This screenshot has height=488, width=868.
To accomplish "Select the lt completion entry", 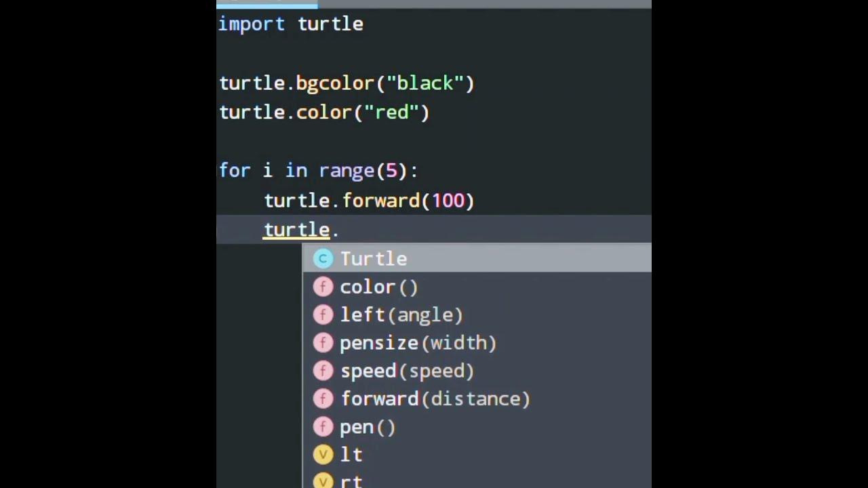I will [351, 455].
